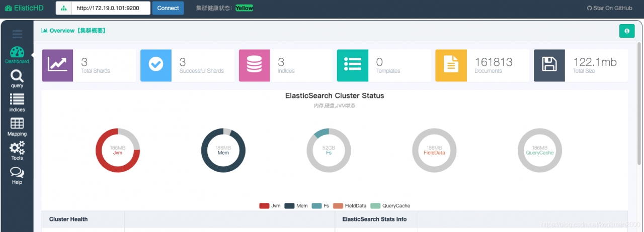Click the 0 Templates count
The height and width of the screenshot is (232, 644).
click(379, 62)
